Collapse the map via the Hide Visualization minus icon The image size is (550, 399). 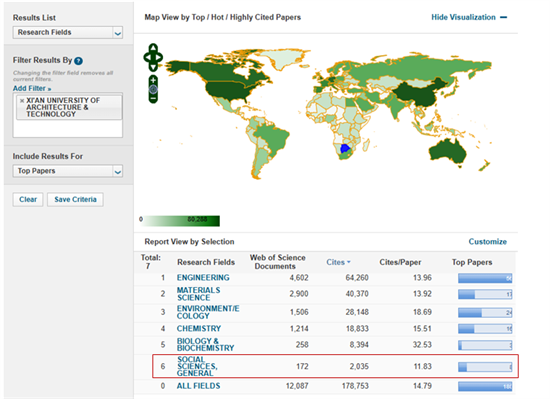(503, 17)
